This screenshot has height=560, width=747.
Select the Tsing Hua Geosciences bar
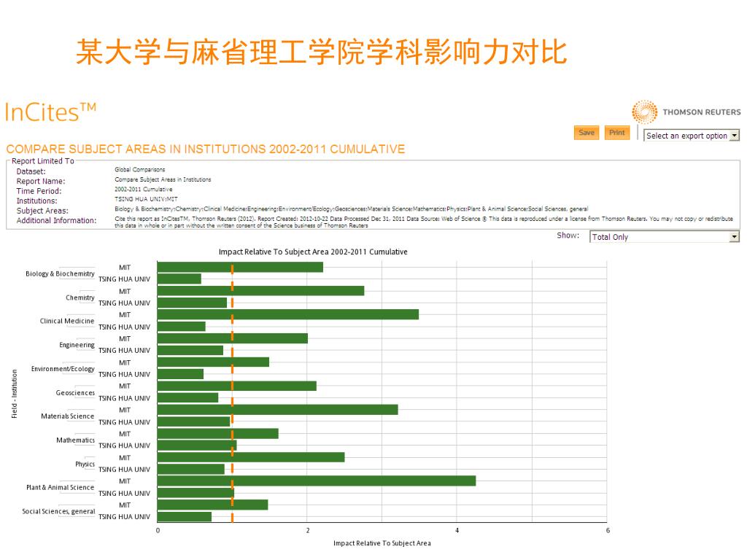pos(187,397)
